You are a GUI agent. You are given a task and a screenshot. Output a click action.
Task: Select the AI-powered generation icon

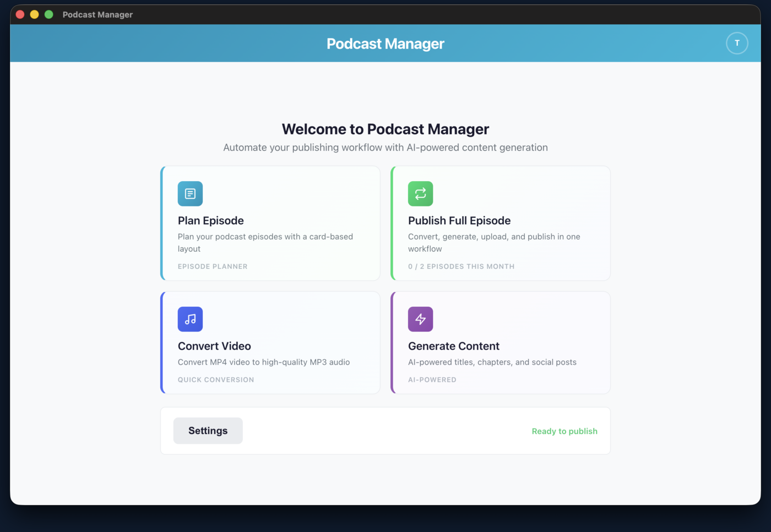420,319
